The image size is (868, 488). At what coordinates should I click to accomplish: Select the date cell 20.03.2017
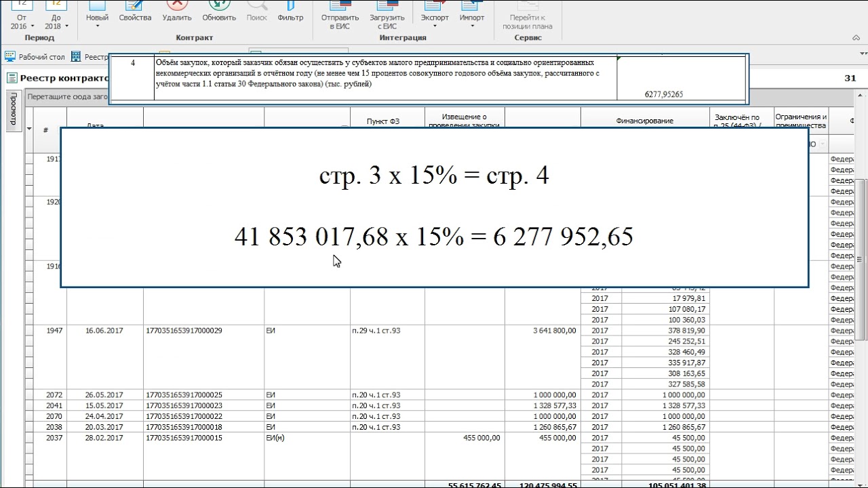(104, 427)
